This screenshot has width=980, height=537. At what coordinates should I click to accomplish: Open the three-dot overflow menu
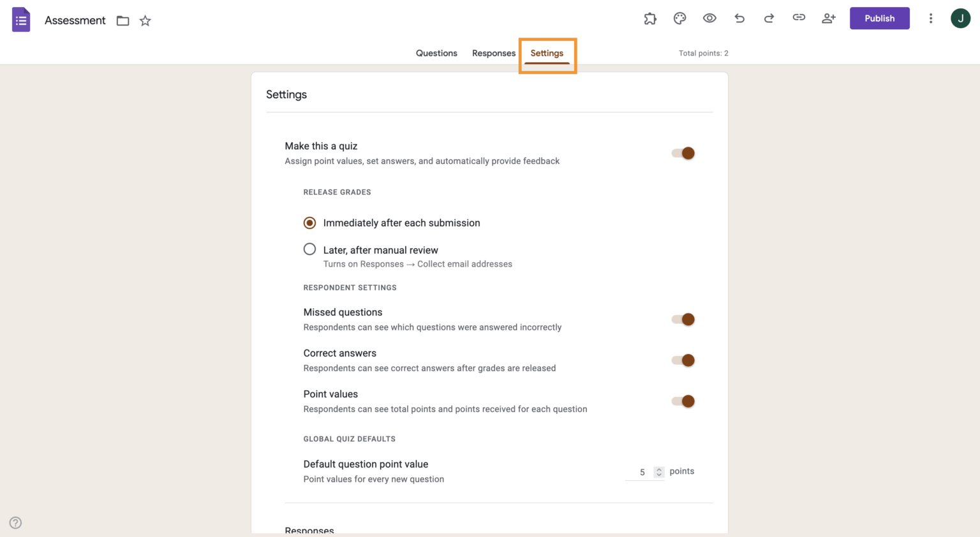(931, 18)
